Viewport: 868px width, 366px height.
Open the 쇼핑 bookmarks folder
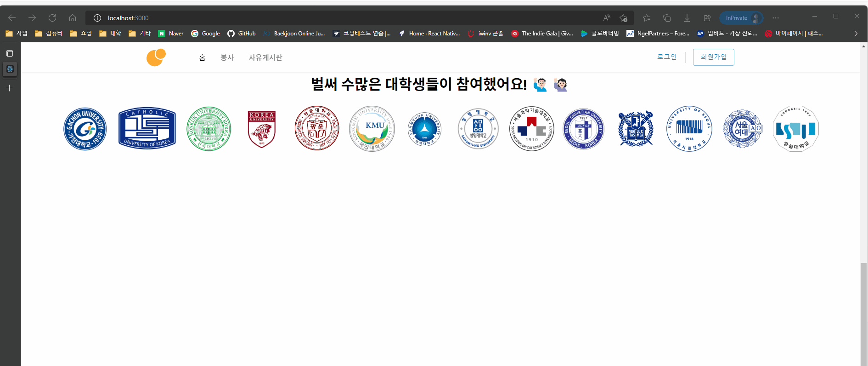81,34
